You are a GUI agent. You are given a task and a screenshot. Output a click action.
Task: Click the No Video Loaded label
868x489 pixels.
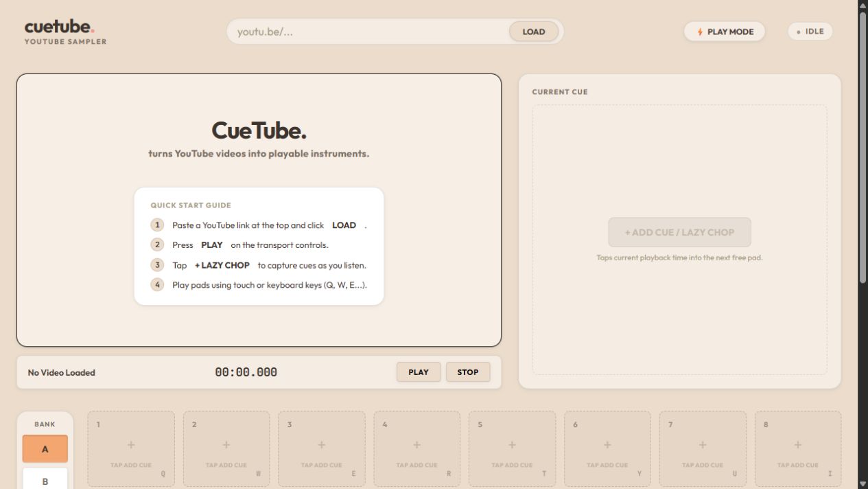click(x=62, y=372)
